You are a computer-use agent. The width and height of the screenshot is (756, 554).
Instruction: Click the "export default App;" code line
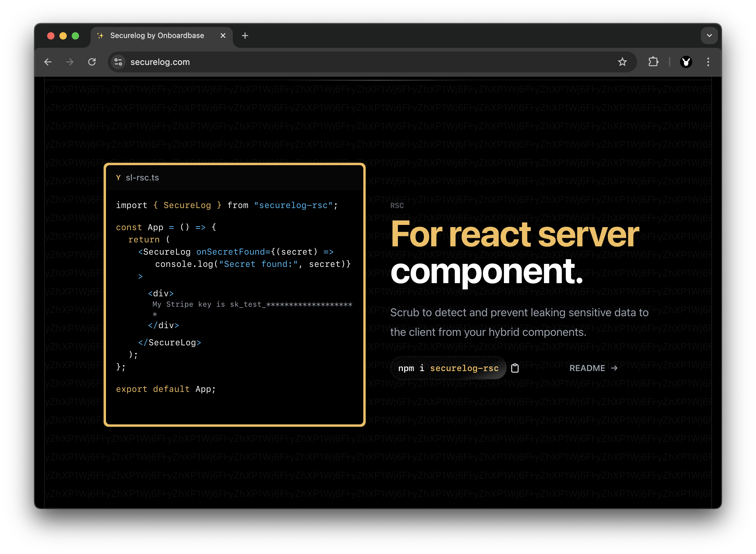166,389
